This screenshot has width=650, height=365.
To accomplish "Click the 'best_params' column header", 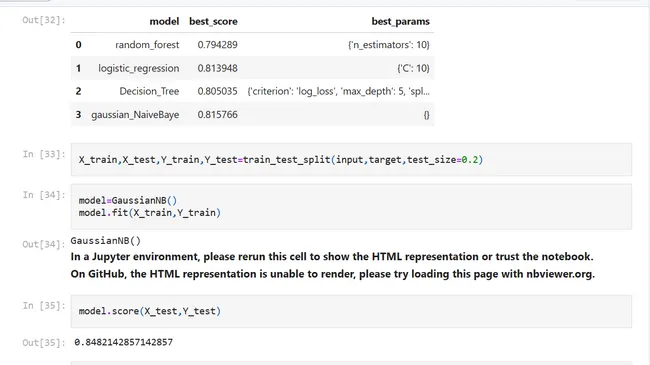I will click(400, 22).
